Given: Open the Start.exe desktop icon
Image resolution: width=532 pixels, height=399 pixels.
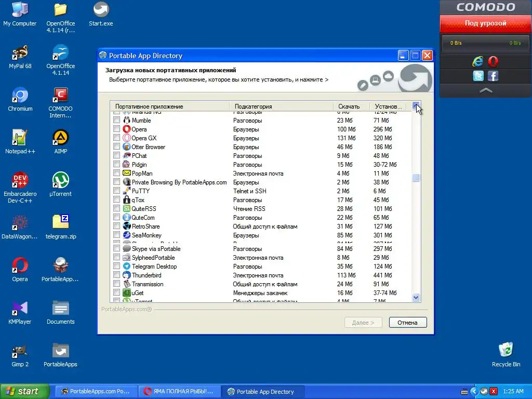Looking at the screenshot, I should (x=101, y=14).
